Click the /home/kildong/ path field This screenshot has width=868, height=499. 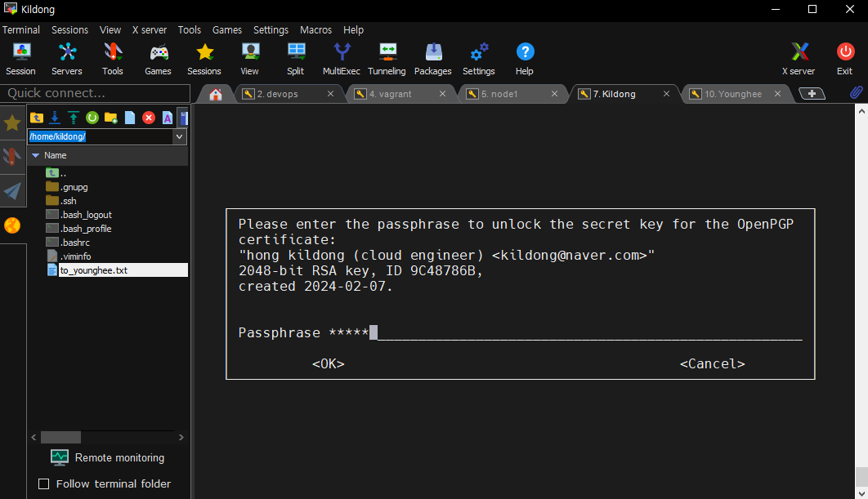101,136
